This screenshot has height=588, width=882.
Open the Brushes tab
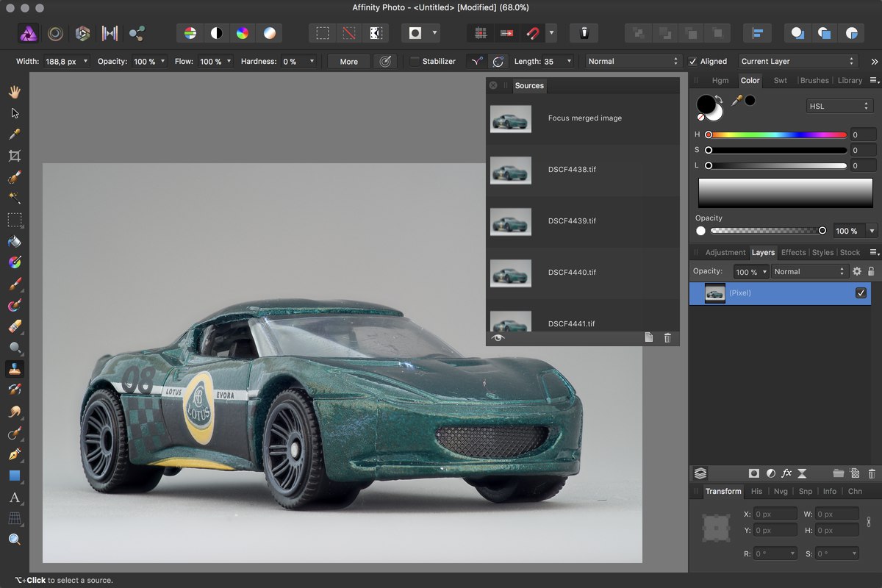tap(814, 81)
